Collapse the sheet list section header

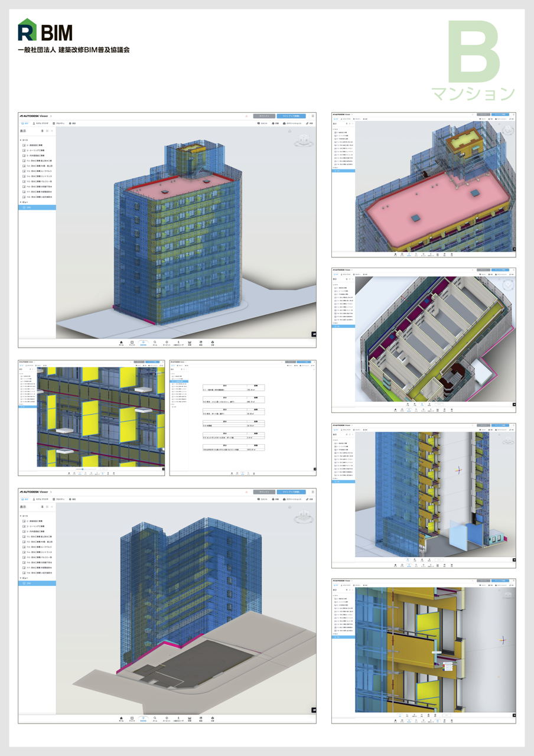coord(20,140)
